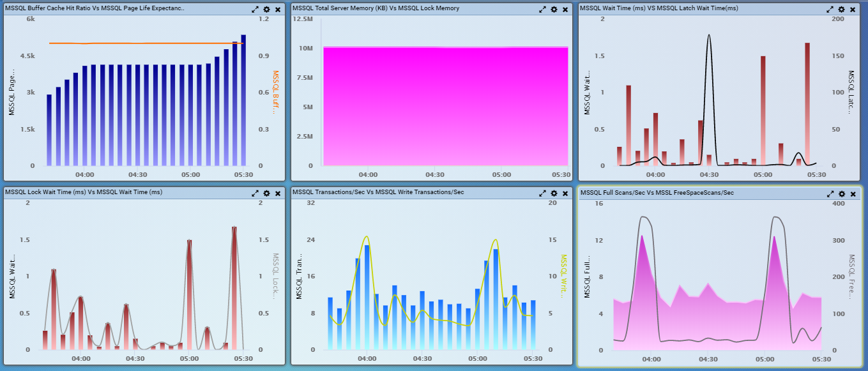
Task: Click the tallest page life expectancy bar
Action: click(x=243, y=100)
